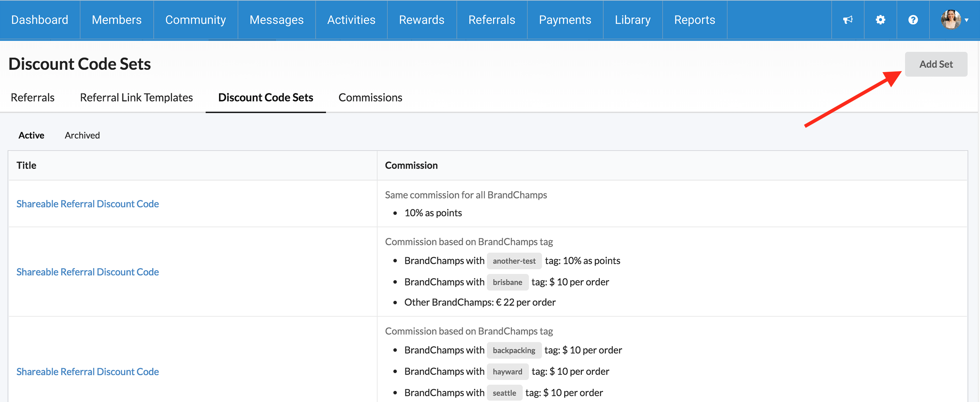Click the Add Set button
Screen dimensions: 980x402
tap(935, 64)
